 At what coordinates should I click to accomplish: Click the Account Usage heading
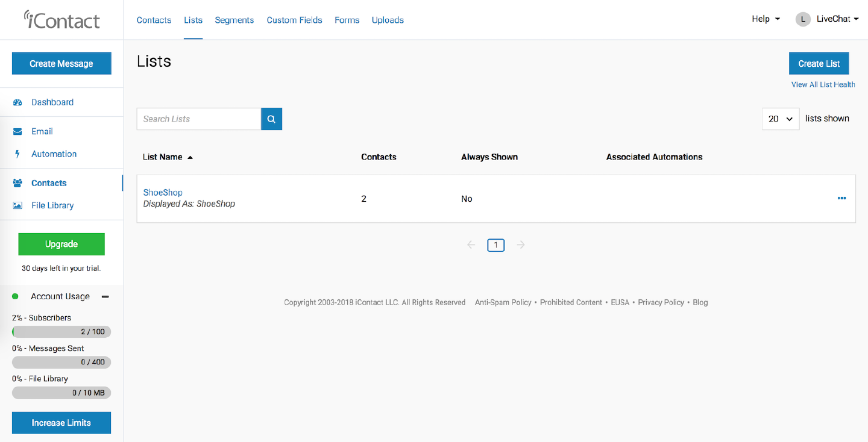click(x=60, y=297)
